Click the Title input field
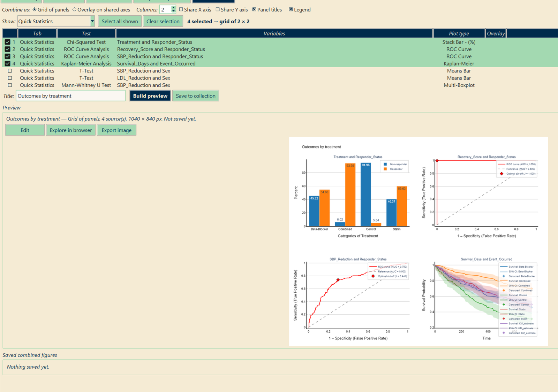 click(x=70, y=96)
